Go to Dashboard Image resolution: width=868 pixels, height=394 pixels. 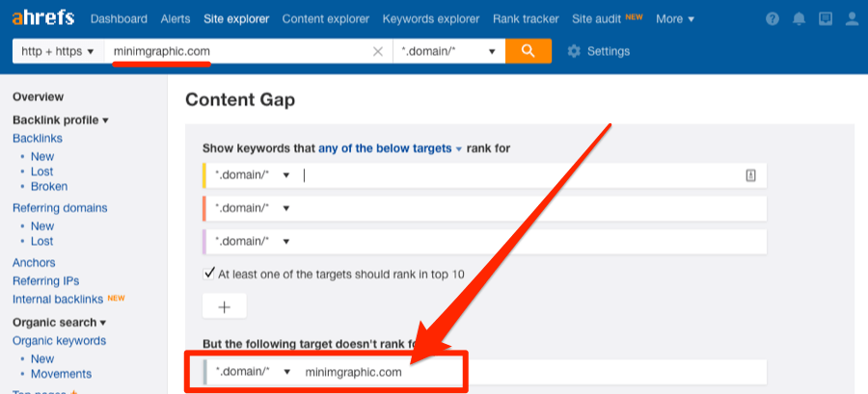tap(119, 19)
